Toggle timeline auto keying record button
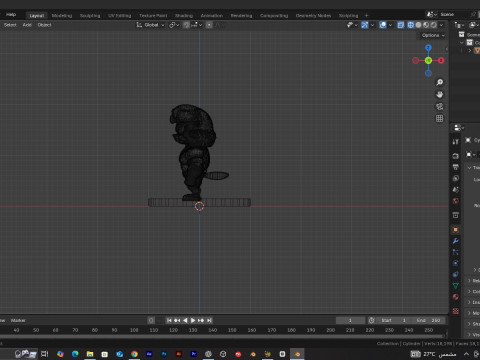This screenshot has width=480, height=360. coord(151,320)
